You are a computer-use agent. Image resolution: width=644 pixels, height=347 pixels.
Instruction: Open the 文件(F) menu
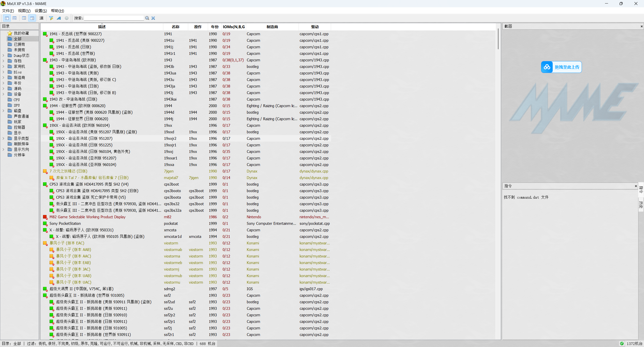tap(8, 11)
